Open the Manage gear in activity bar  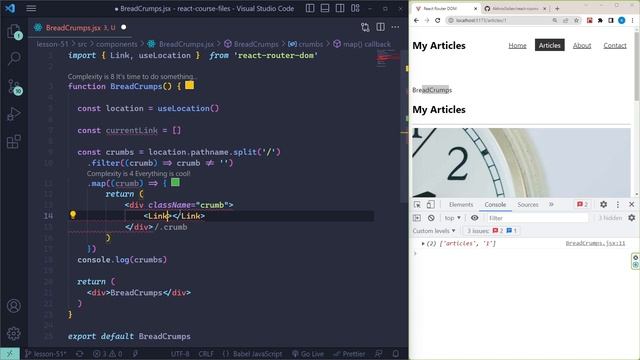14,333
